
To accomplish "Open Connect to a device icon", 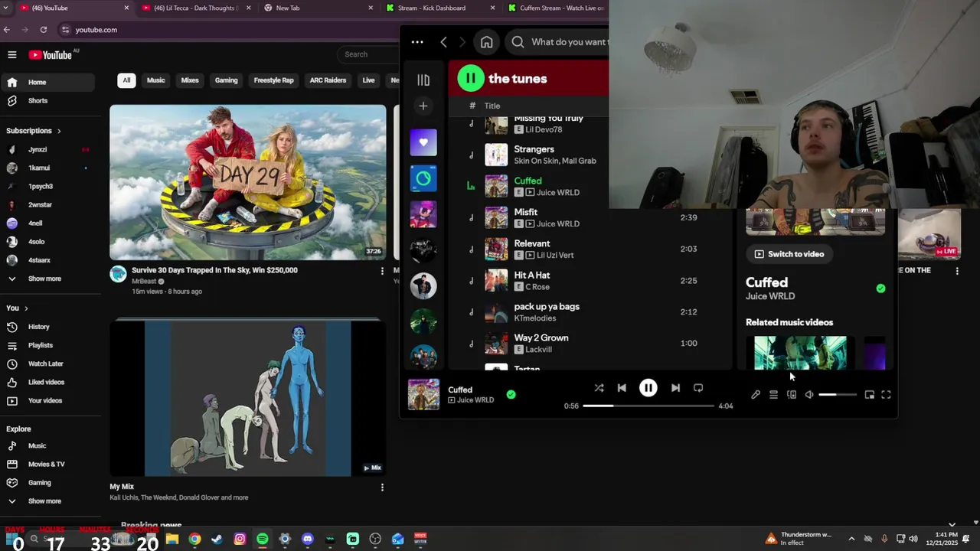I will pyautogui.click(x=792, y=395).
